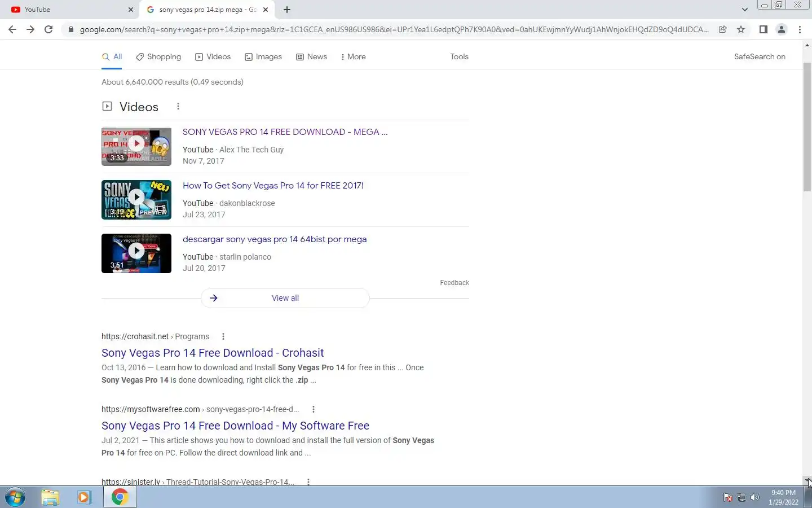
Task: Go forward in browser history
Action: 30,29
